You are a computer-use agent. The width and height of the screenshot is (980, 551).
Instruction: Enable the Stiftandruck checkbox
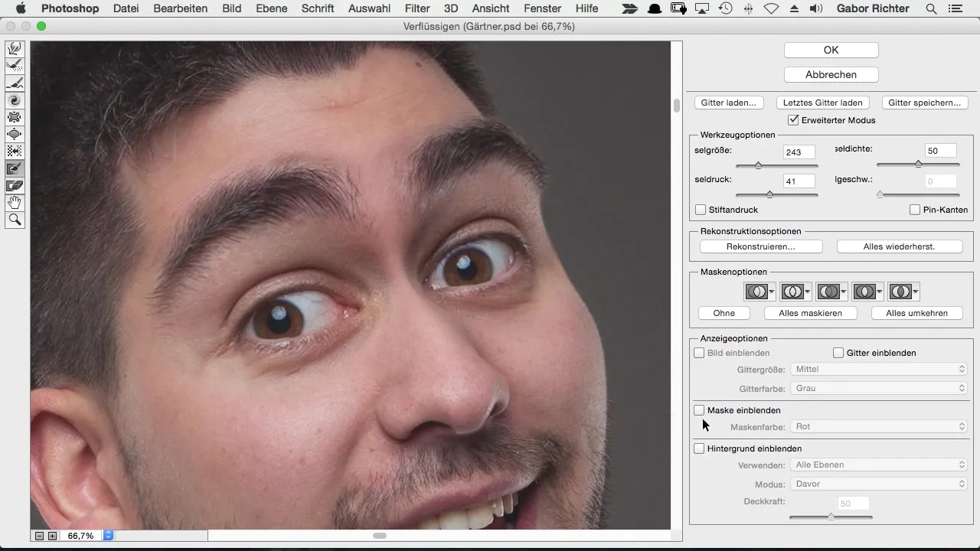pos(700,210)
